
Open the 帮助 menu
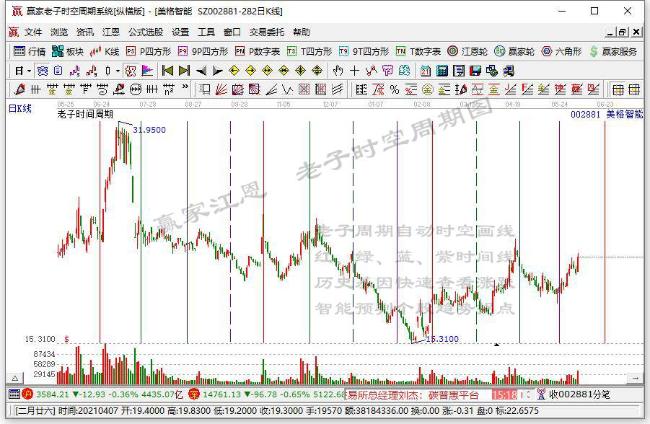[x=301, y=32]
